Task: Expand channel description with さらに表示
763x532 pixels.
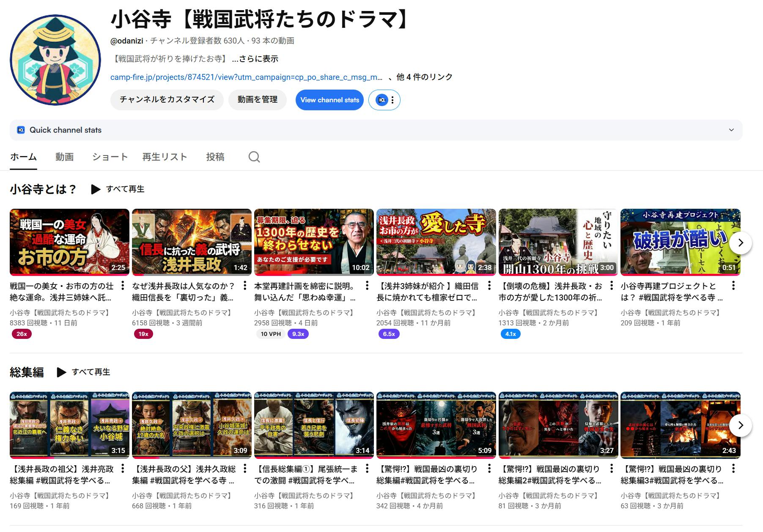Action: coord(255,59)
